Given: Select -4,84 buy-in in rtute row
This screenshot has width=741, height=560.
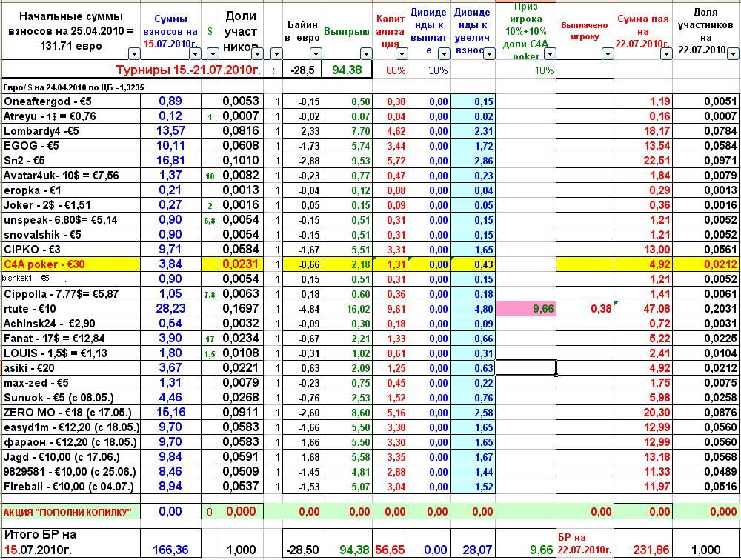Looking at the screenshot, I should pos(302,309).
